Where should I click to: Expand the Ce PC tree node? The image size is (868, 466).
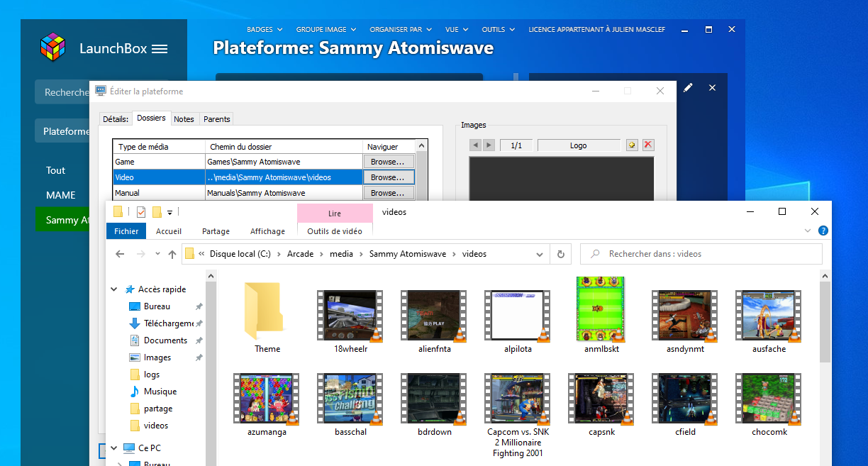click(114, 448)
